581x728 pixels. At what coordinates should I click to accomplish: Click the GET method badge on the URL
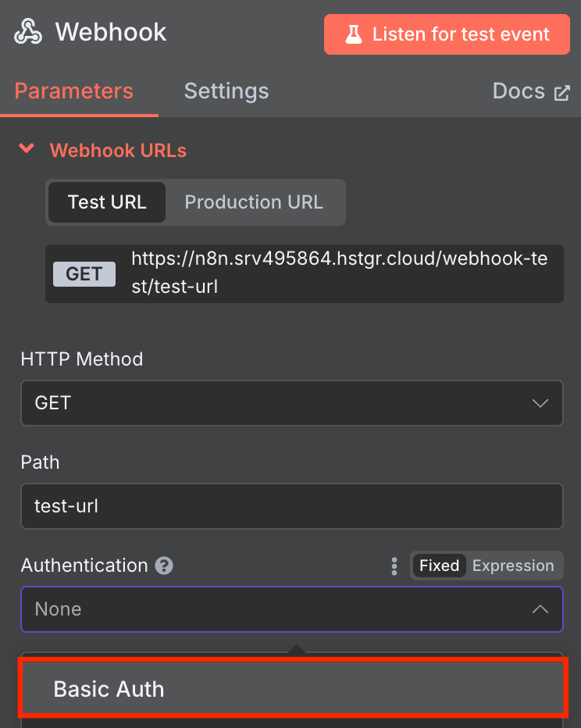(x=84, y=273)
